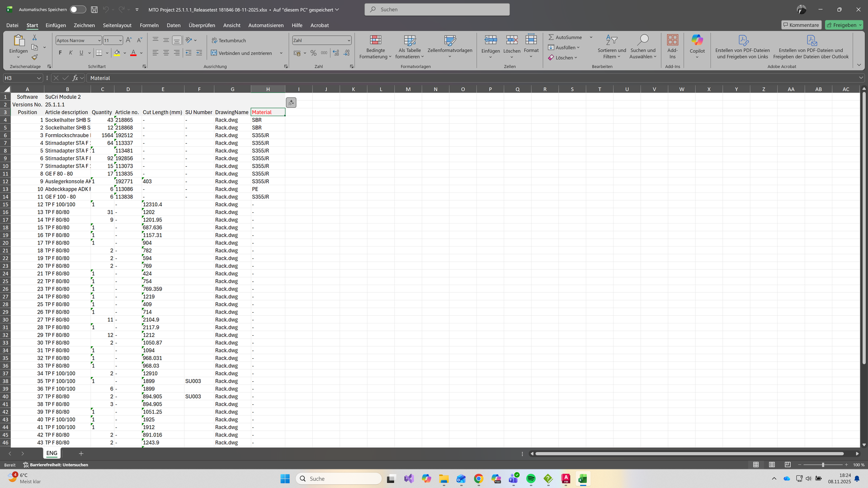Image resolution: width=868 pixels, height=488 pixels.
Task: Click Suchen und Auswählen button
Action: coord(643,47)
